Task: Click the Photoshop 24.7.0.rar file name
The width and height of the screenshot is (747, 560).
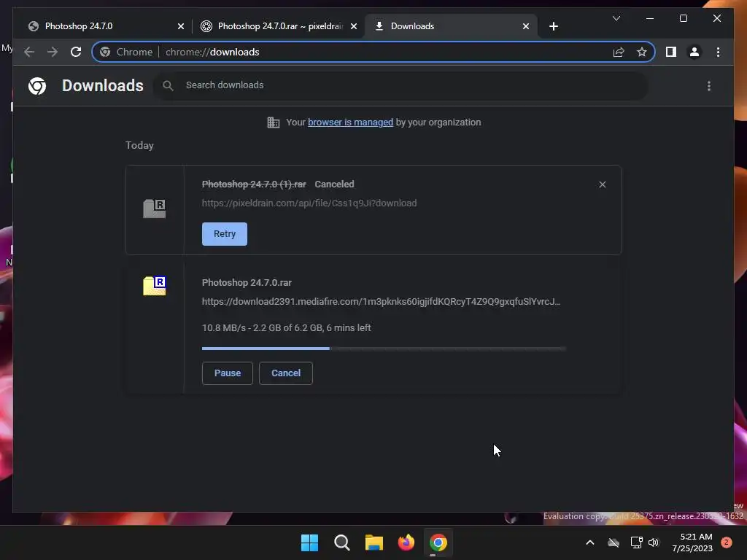Action: point(247,283)
